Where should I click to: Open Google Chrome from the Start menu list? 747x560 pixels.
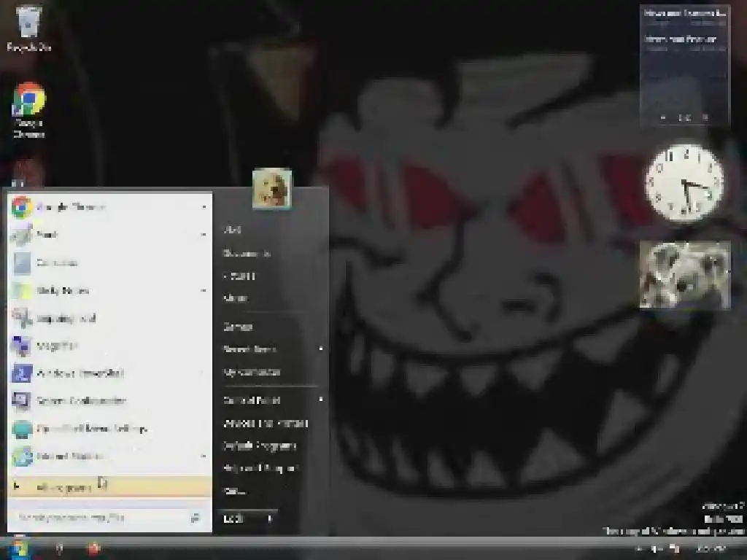point(109,207)
